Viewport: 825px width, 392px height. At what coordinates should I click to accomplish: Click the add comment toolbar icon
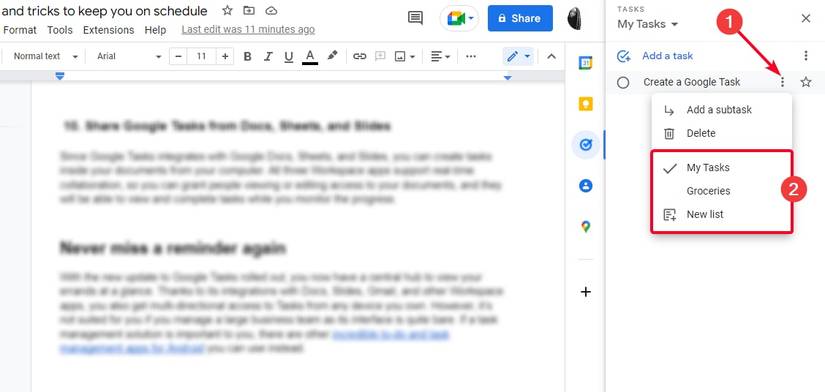(x=380, y=56)
